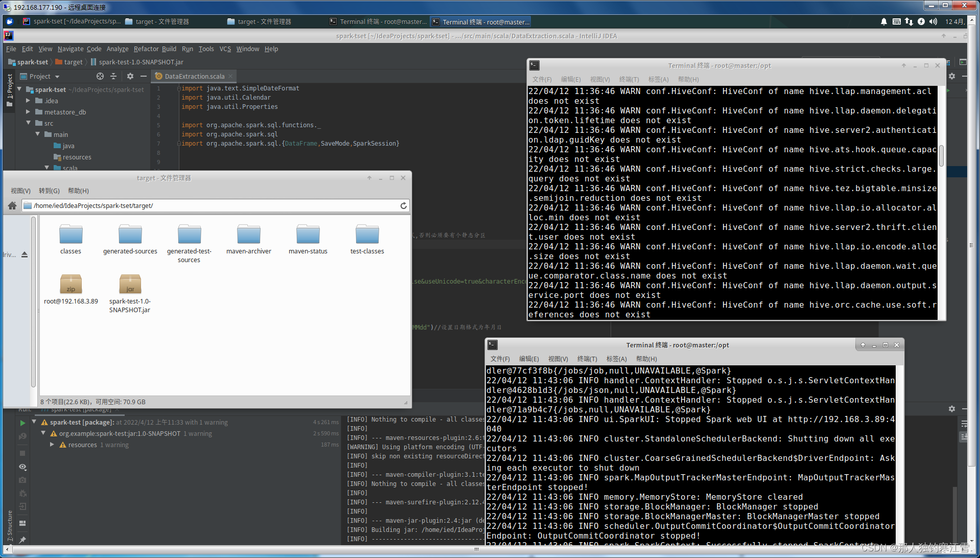
Task: Click the locate/select opened file crosshair icon
Action: click(100, 76)
